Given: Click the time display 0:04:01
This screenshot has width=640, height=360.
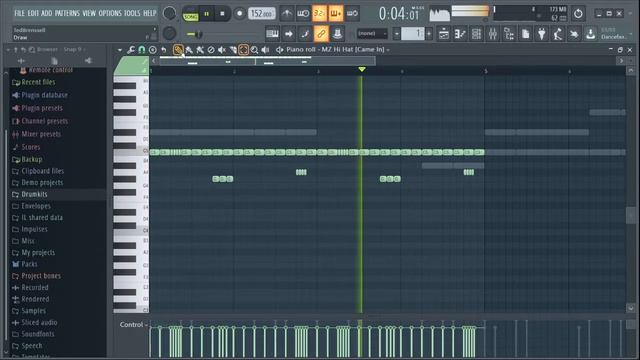Looking at the screenshot, I should [399, 14].
